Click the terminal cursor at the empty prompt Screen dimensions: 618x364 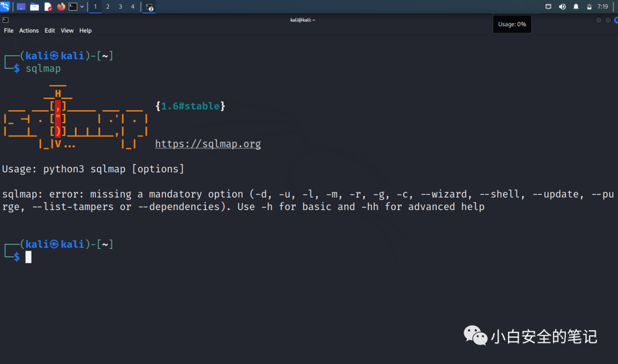[29, 257]
